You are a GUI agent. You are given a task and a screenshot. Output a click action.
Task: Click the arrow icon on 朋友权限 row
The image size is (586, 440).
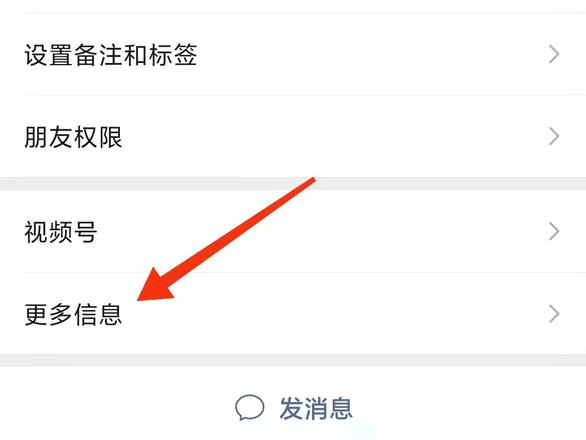(x=554, y=136)
